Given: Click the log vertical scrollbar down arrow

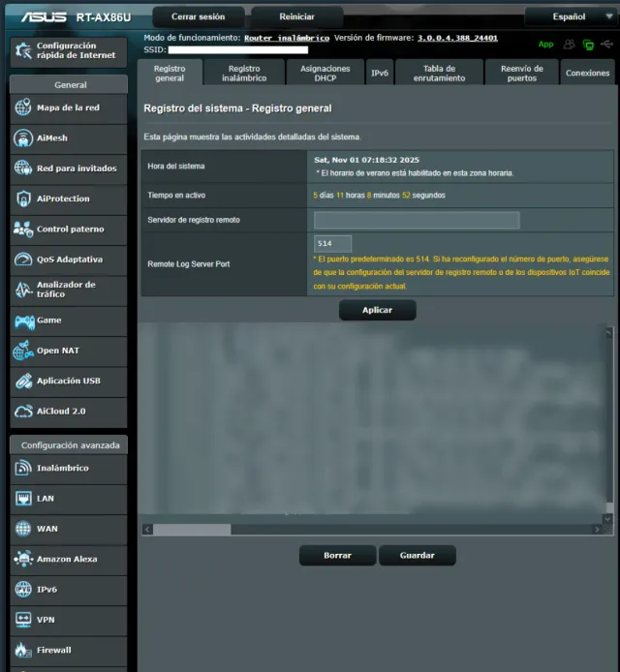Looking at the screenshot, I should [608, 519].
